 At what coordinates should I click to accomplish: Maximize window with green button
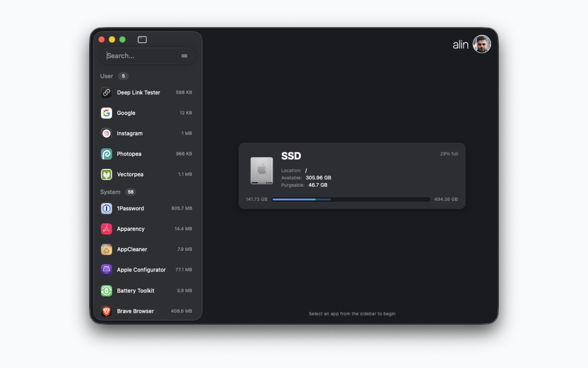coord(123,40)
